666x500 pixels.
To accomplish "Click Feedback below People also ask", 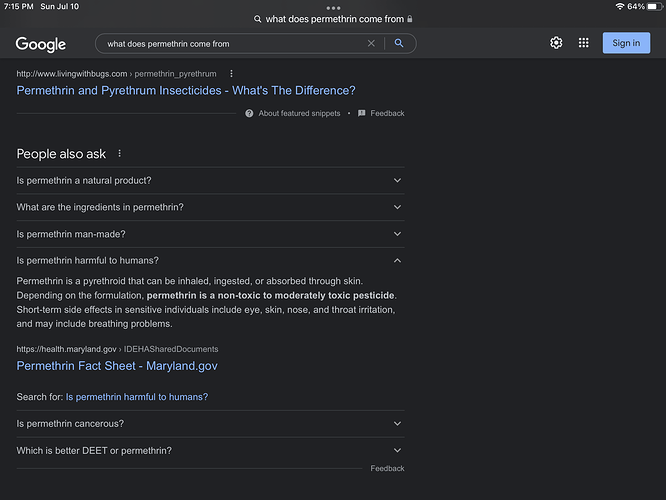I will tap(387, 468).
